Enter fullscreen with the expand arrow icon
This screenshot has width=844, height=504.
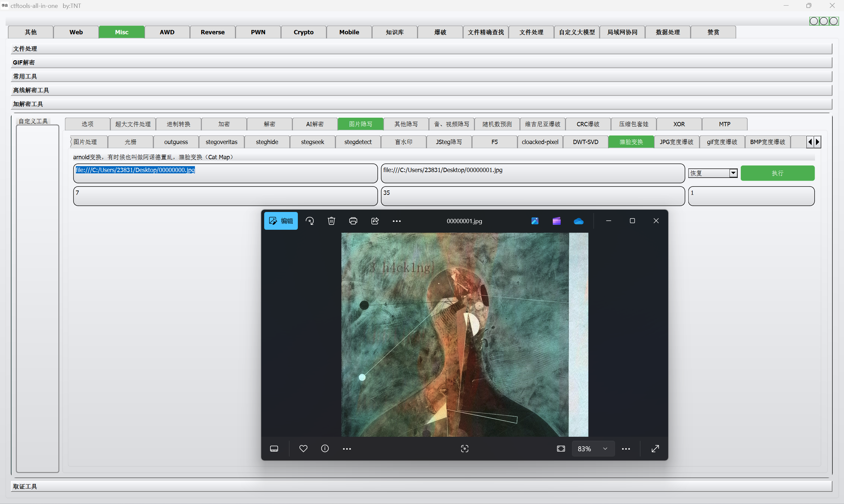click(655, 449)
